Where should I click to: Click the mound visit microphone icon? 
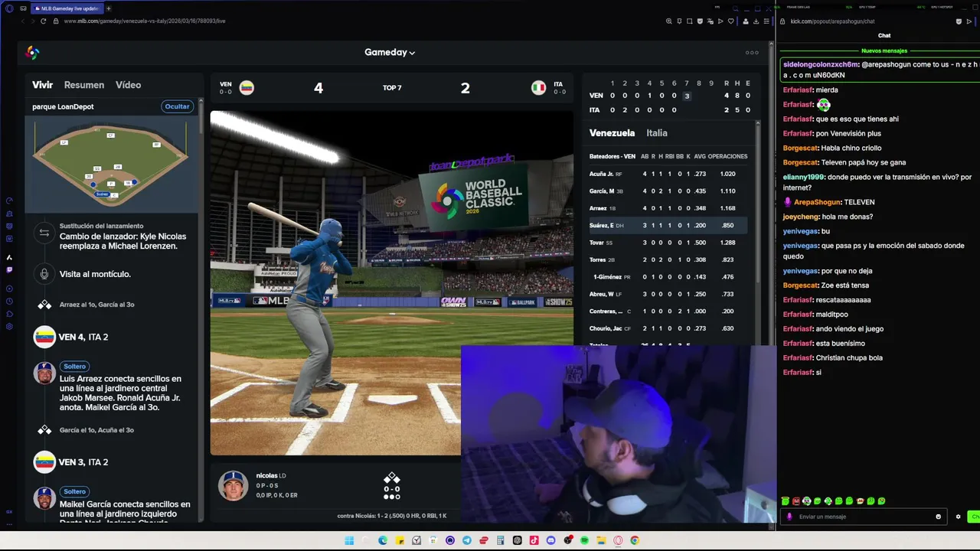point(44,274)
